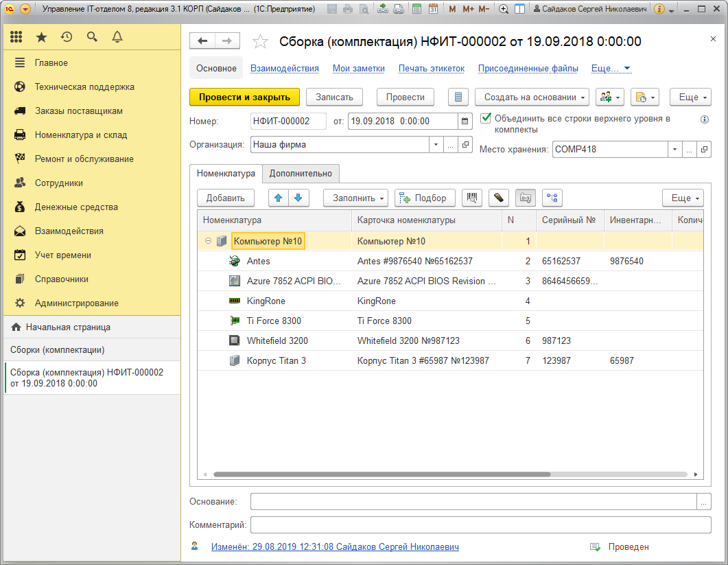728x565 pixels.
Task: Select the Whitefield 3200 row
Action: point(450,341)
